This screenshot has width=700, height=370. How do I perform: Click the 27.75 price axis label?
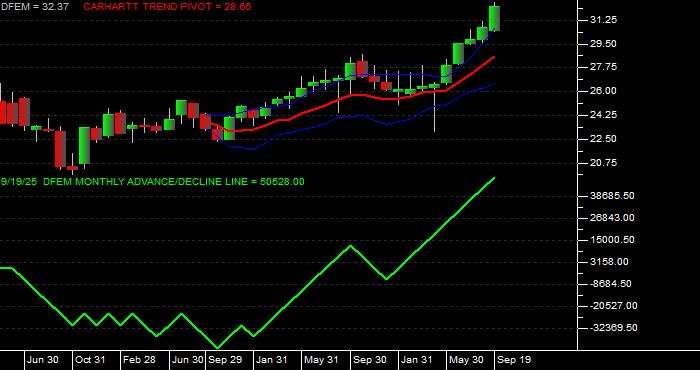[x=603, y=67]
